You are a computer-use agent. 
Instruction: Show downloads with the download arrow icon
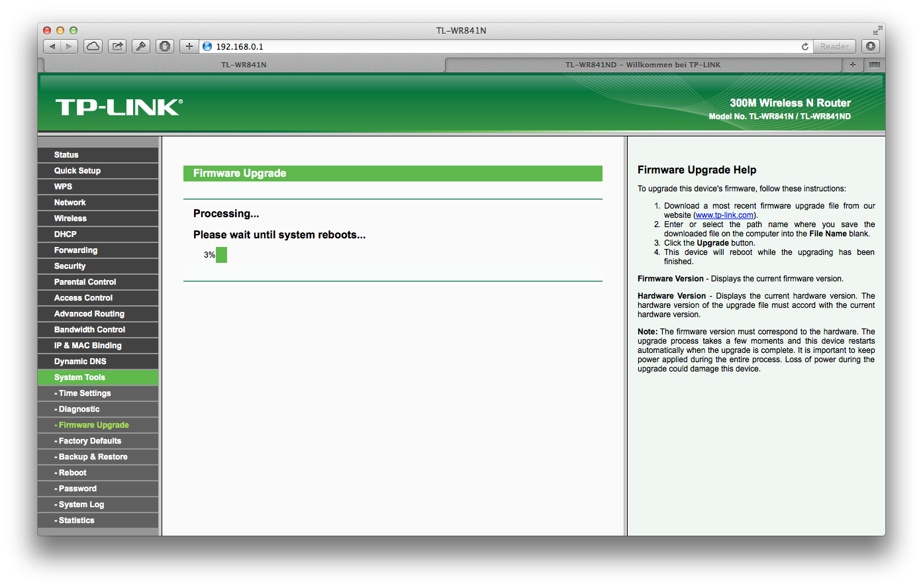871,46
